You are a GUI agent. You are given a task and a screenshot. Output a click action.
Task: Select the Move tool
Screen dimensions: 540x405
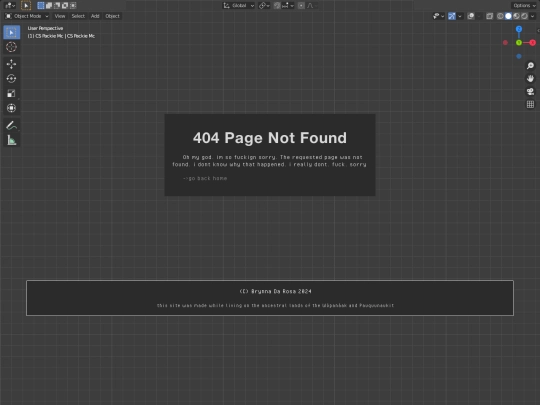(x=11, y=64)
